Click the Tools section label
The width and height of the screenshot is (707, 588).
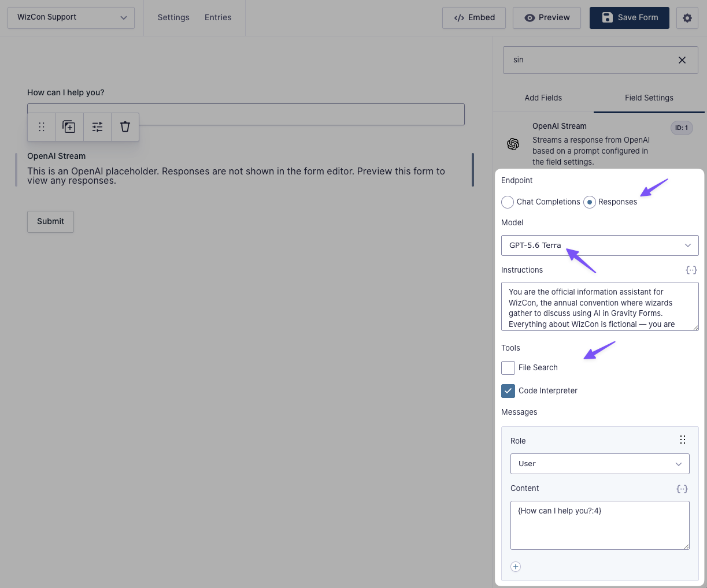510,348
